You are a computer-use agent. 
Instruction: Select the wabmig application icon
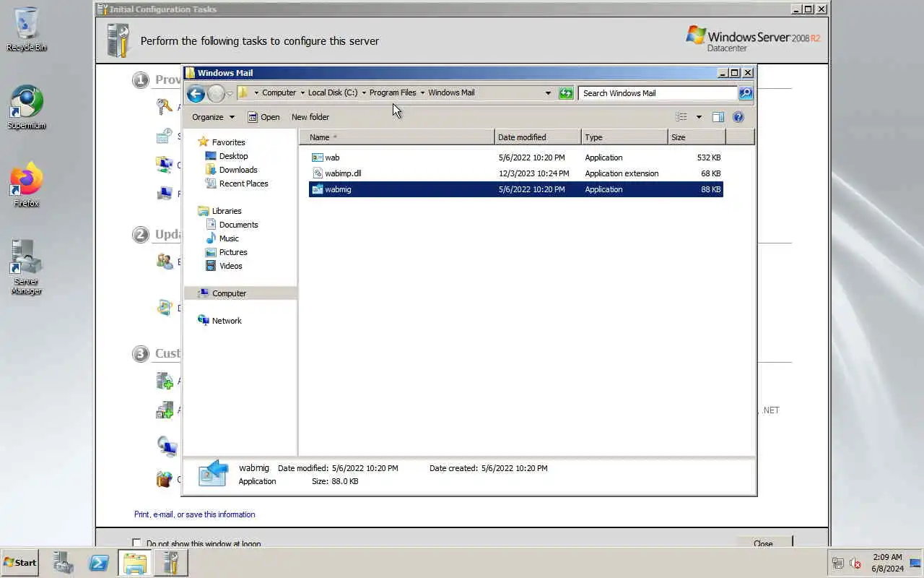click(317, 189)
